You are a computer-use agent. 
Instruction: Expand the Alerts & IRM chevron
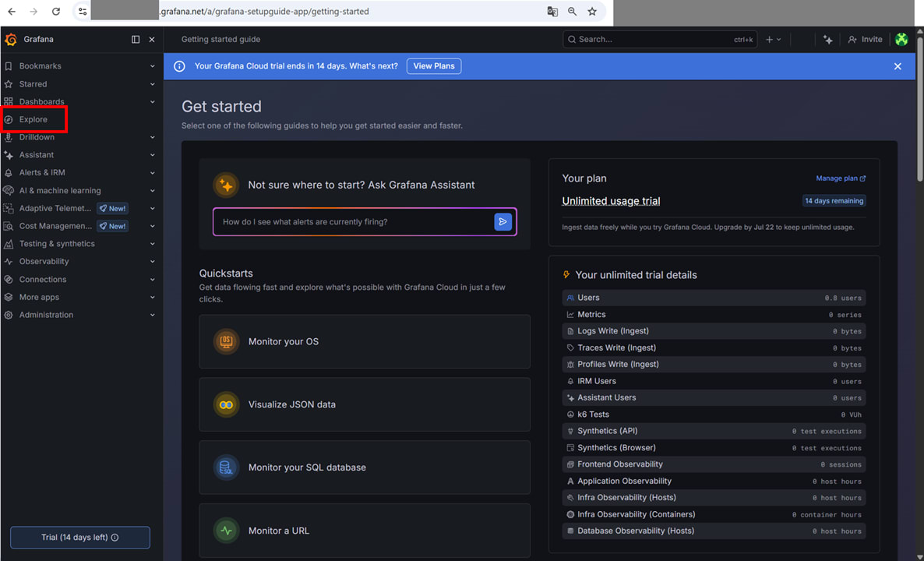(x=153, y=173)
